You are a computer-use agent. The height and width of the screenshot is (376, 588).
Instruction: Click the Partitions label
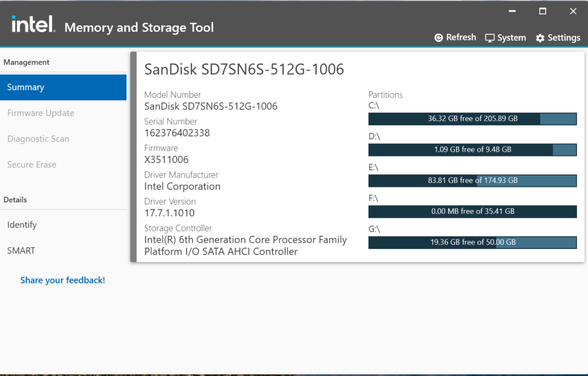[x=385, y=95]
